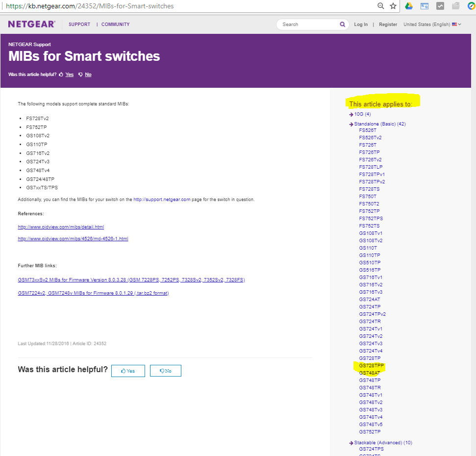This screenshot has width=476, height=456.
Task: Select the GS724TPS model link
Action: [371, 449]
